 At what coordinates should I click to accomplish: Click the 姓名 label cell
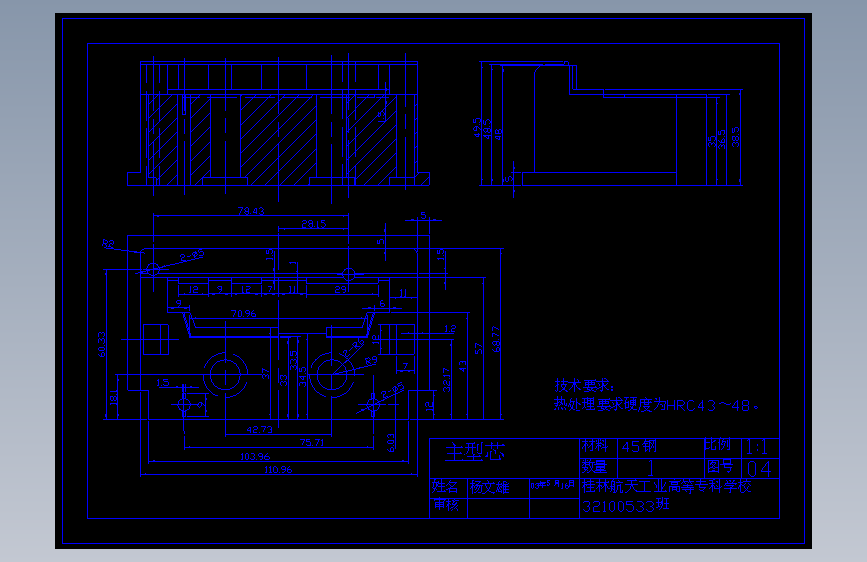click(x=445, y=487)
